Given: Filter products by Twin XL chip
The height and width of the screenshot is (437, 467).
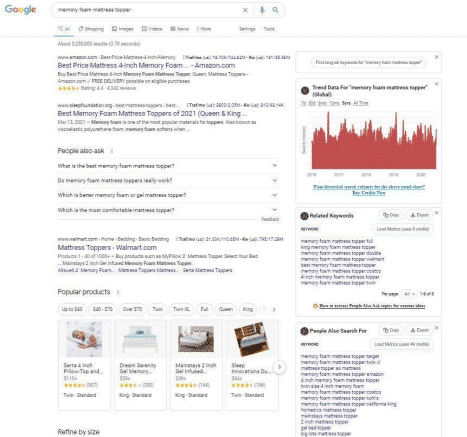Looking at the screenshot, I should click(x=181, y=309).
